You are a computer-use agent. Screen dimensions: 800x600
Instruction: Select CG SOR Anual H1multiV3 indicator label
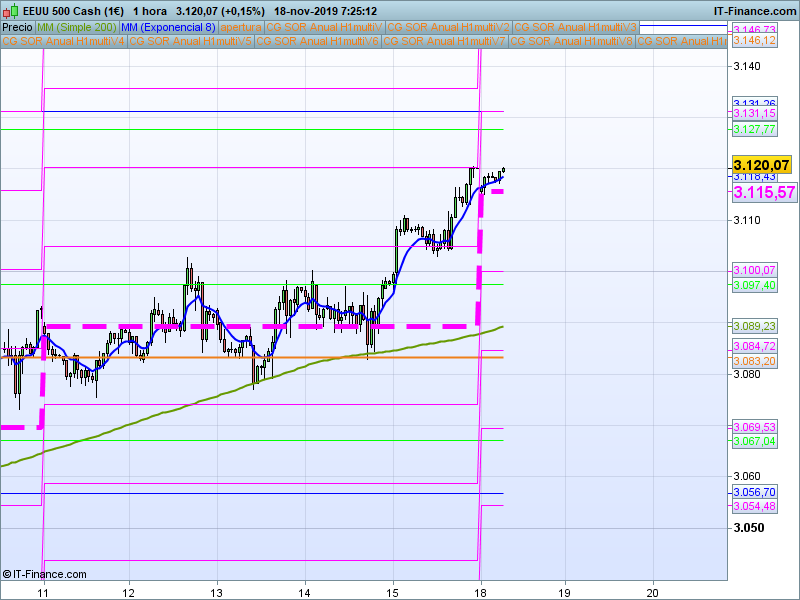click(x=575, y=27)
